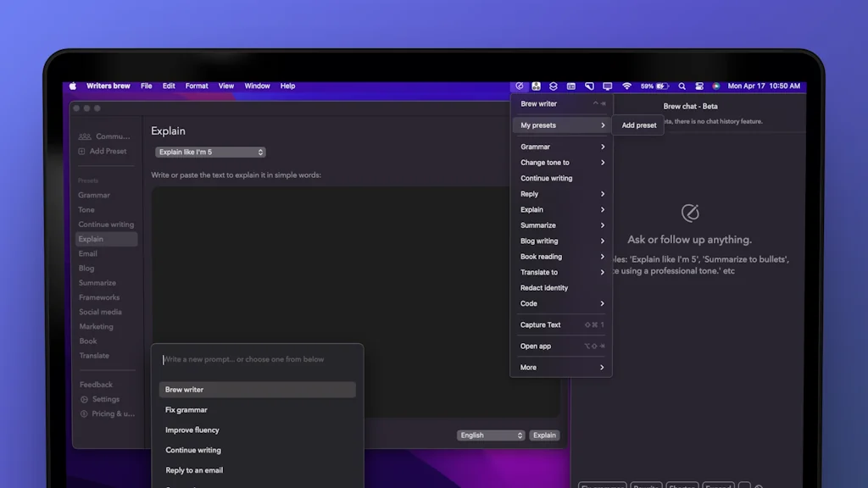Viewport: 868px width, 488px height.
Task: Click the Apple menu icon
Action: pyautogui.click(x=73, y=86)
